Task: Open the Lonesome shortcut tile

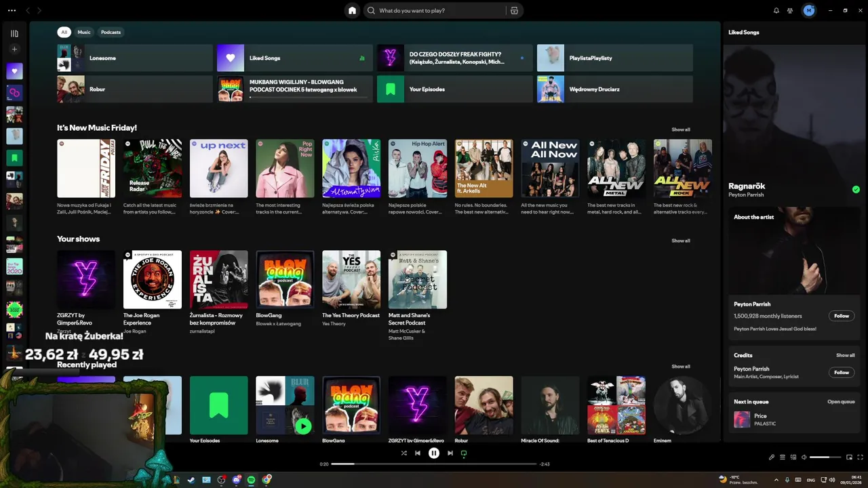Action: tap(135, 58)
